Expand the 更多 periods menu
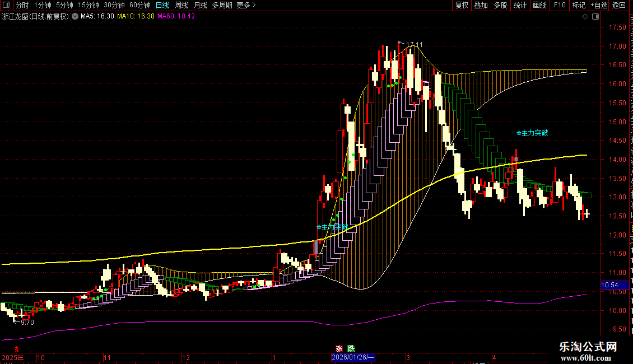Viewport: 633px width, 364px height. pos(246,5)
